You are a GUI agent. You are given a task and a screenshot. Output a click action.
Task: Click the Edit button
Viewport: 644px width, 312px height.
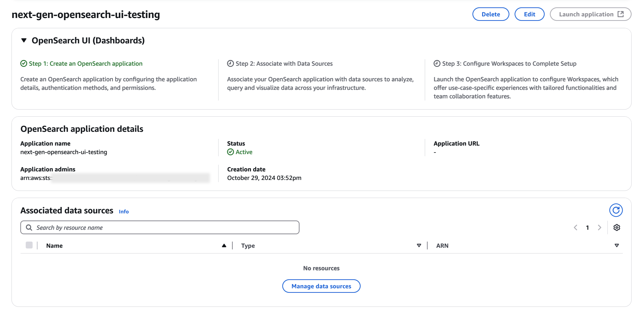tap(529, 14)
